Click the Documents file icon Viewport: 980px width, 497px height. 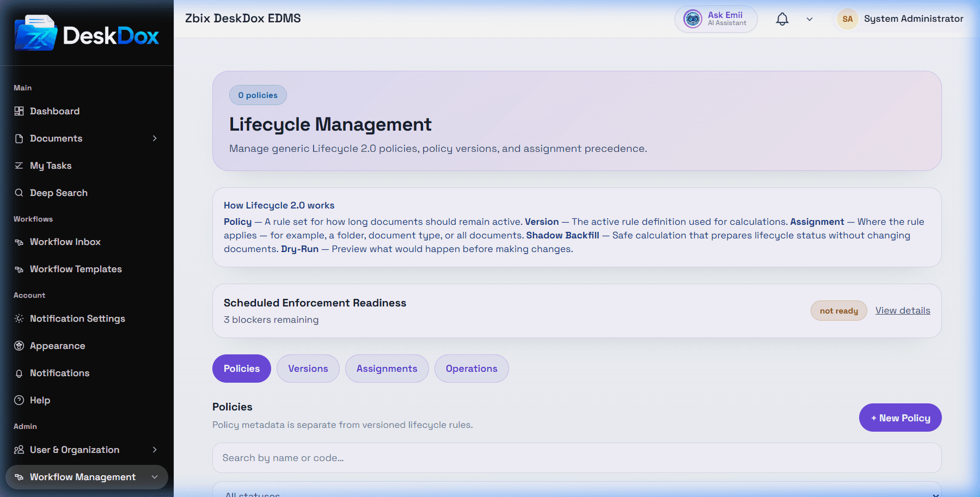click(x=19, y=138)
